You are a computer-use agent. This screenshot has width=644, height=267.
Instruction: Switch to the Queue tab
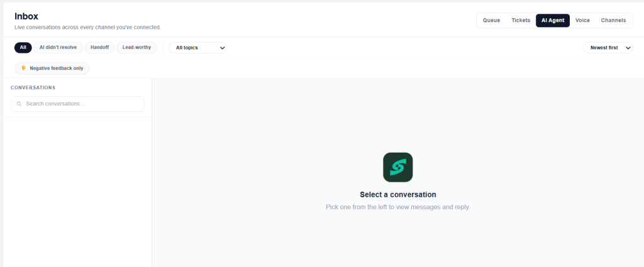491,21
